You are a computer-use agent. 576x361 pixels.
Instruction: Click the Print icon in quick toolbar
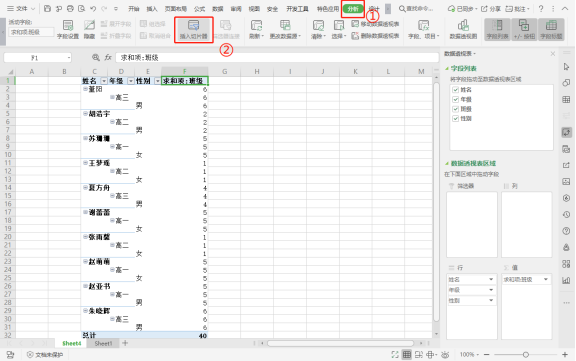point(70,8)
